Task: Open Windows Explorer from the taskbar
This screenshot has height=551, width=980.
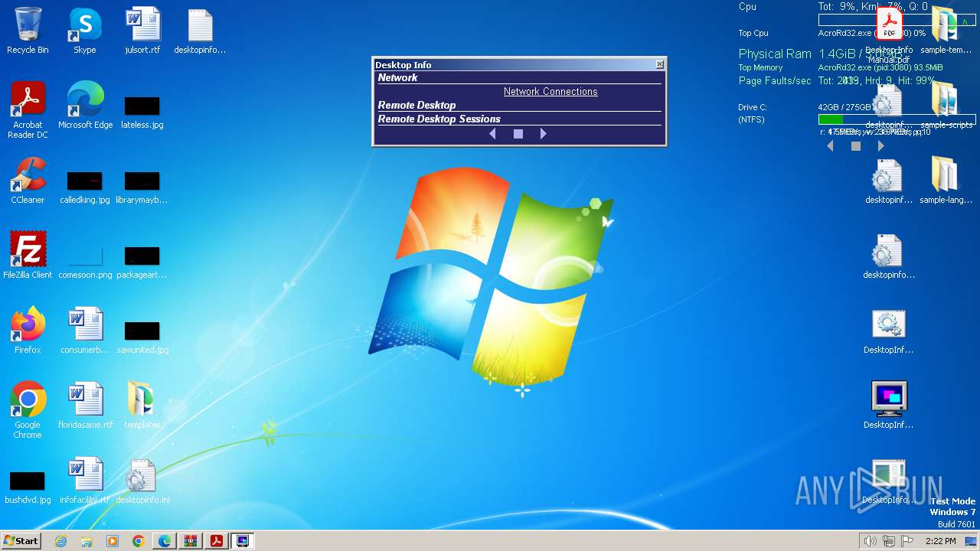Action: click(x=87, y=541)
